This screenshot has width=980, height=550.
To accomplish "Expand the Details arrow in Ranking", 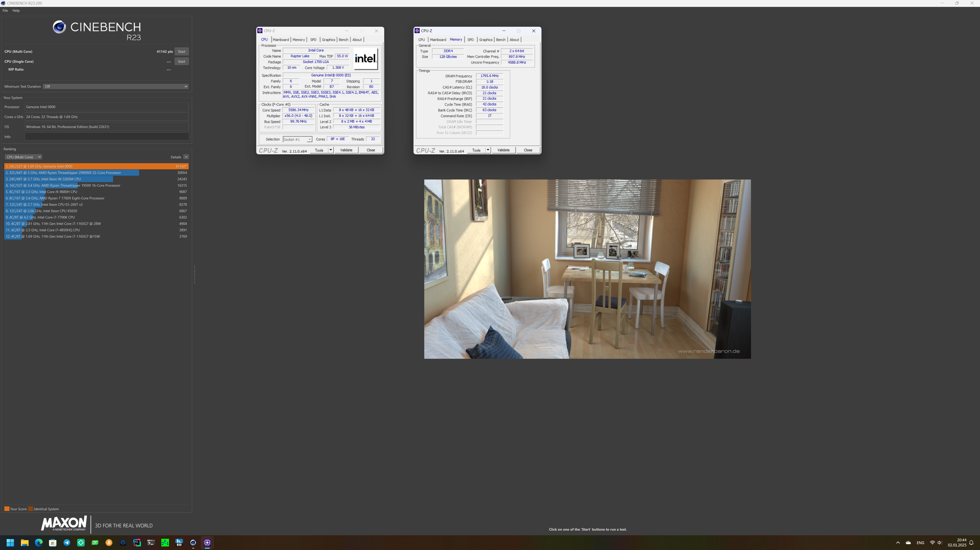I will (186, 157).
